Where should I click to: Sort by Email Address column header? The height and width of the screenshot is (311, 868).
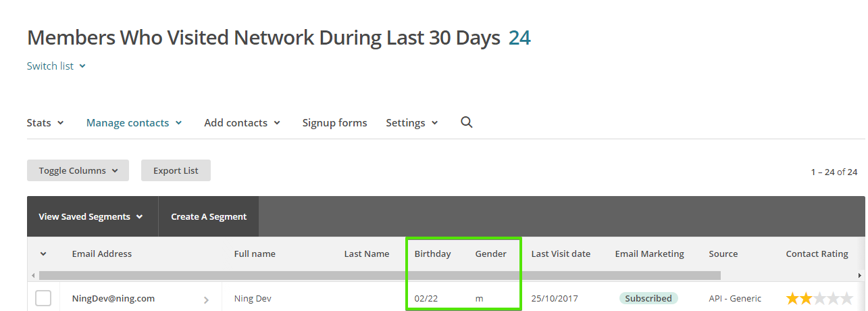[x=102, y=254]
